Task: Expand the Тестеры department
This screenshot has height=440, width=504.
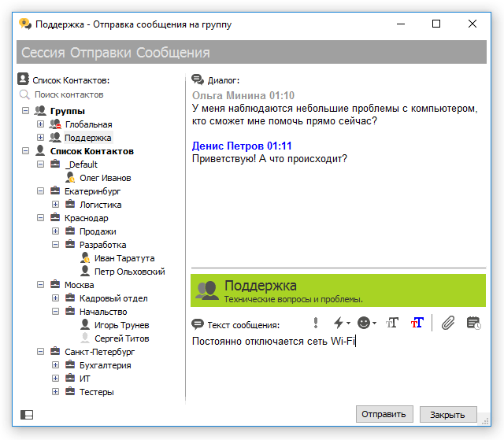Action: (x=56, y=391)
